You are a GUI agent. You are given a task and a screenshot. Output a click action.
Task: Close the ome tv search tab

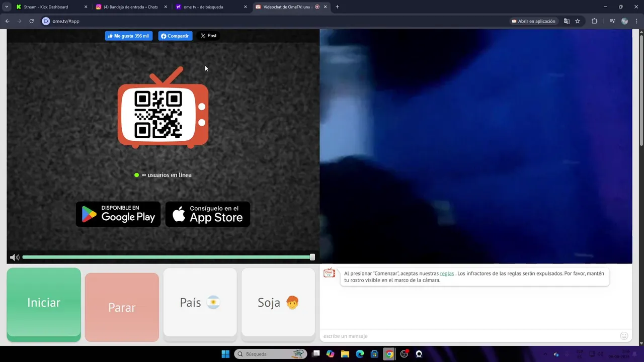click(246, 7)
